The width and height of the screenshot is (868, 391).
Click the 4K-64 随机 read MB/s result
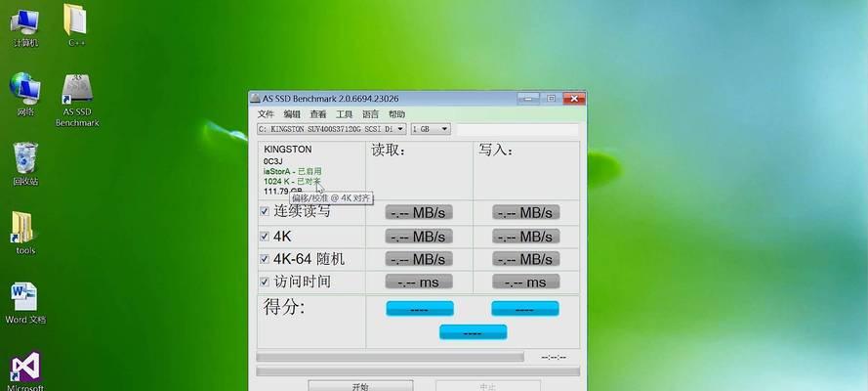(419, 259)
